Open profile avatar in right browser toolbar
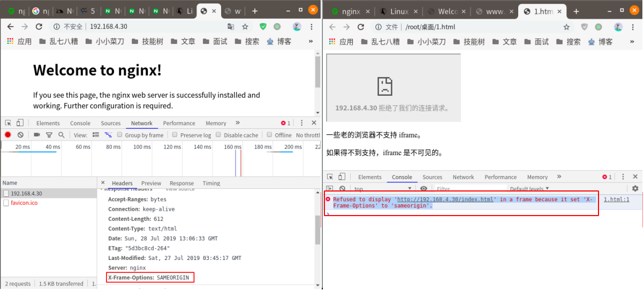This screenshot has width=644, height=291. point(618,27)
